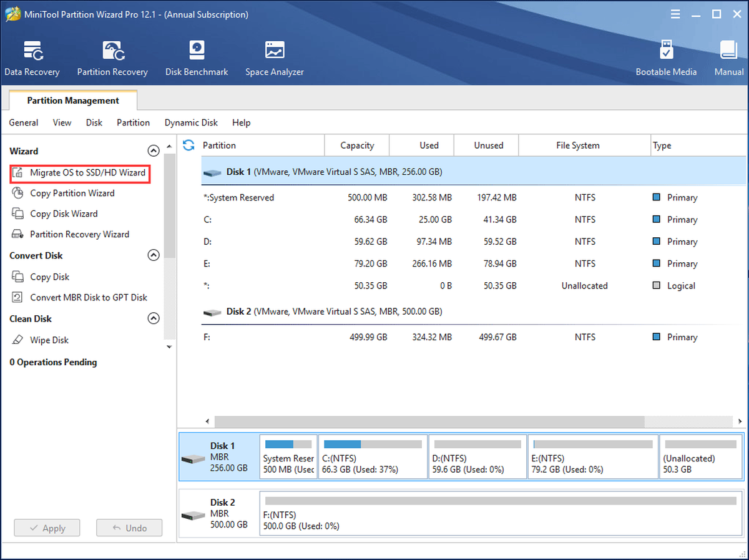Open the Dynamic Disk menu
The image size is (749, 560).
(191, 122)
